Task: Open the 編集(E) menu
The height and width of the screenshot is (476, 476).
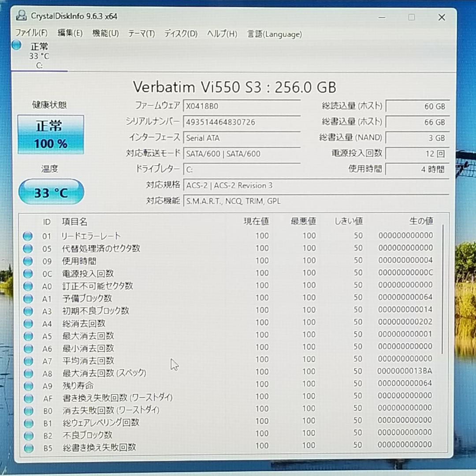Action: [70, 33]
